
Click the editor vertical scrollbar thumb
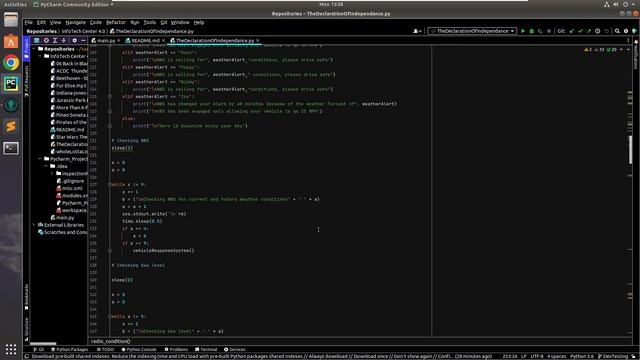pyautogui.click(x=630, y=149)
